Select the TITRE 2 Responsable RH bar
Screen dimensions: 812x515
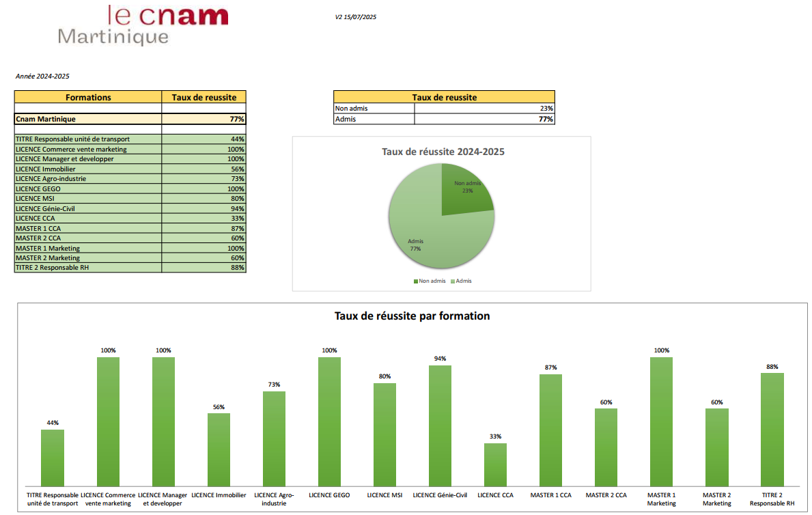click(x=772, y=430)
